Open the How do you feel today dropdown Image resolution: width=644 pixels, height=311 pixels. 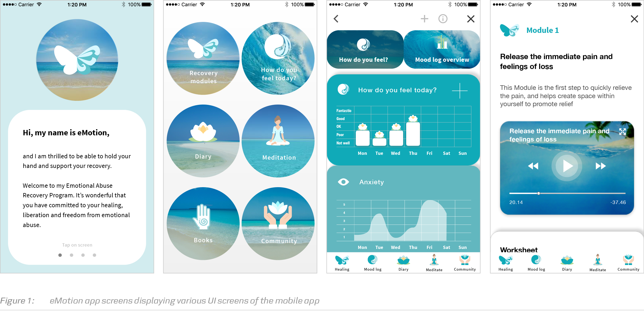click(460, 91)
